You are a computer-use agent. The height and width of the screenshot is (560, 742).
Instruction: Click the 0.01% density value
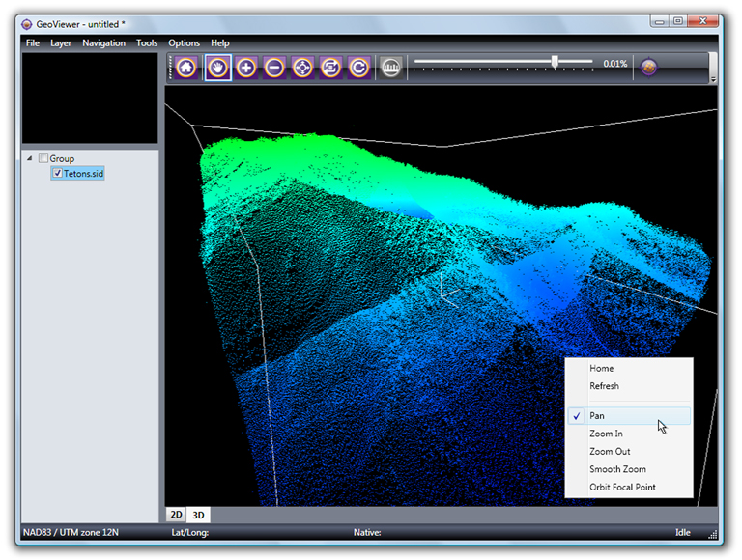pyautogui.click(x=615, y=64)
